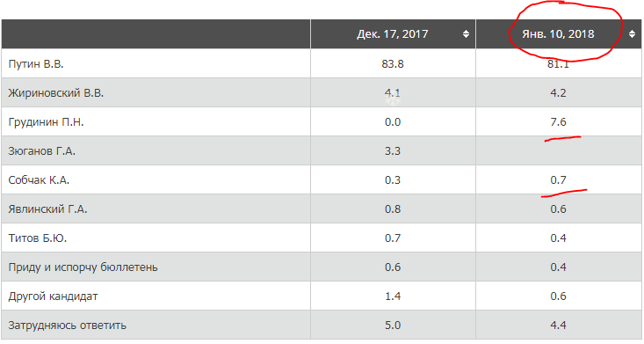Select the Путин В.В. row label

36,63
